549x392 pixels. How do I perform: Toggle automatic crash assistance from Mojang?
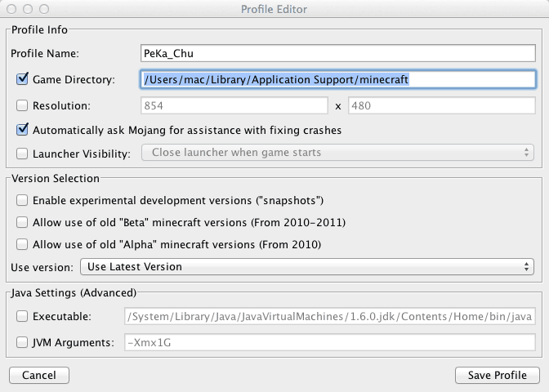pyautogui.click(x=22, y=129)
